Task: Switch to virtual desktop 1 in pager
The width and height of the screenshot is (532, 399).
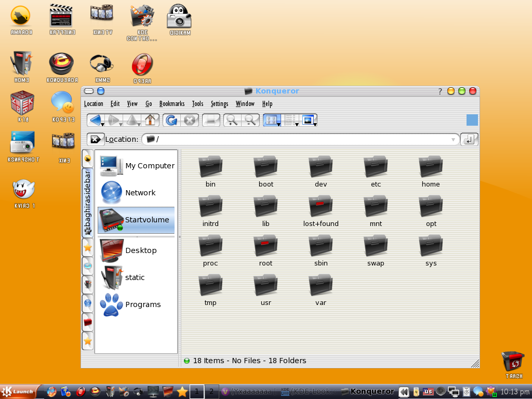Action: pyautogui.click(x=197, y=392)
